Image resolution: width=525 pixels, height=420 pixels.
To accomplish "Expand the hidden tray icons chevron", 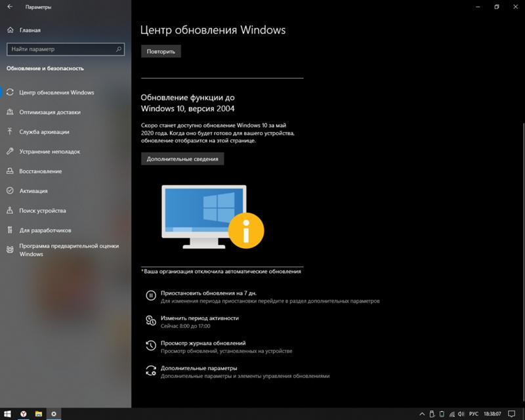I will coord(422,414).
